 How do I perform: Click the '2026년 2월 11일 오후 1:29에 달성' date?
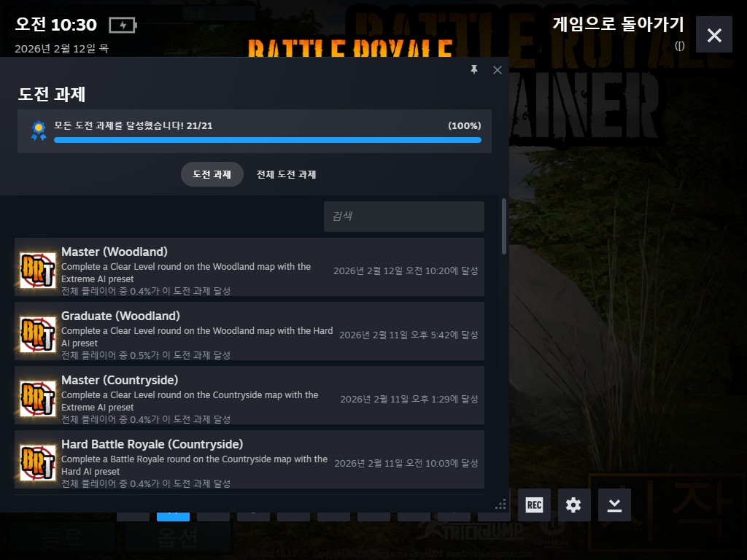click(x=409, y=399)
